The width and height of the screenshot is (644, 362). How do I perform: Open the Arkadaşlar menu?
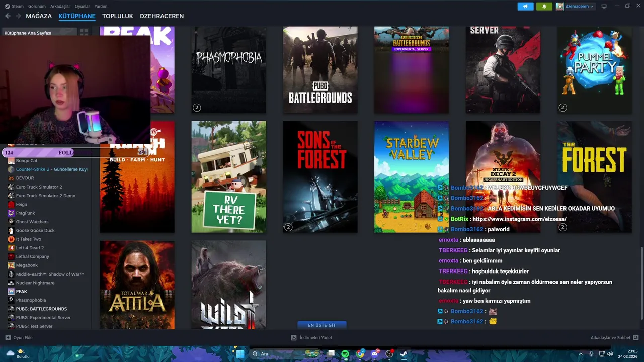click(x=60, y=6)
